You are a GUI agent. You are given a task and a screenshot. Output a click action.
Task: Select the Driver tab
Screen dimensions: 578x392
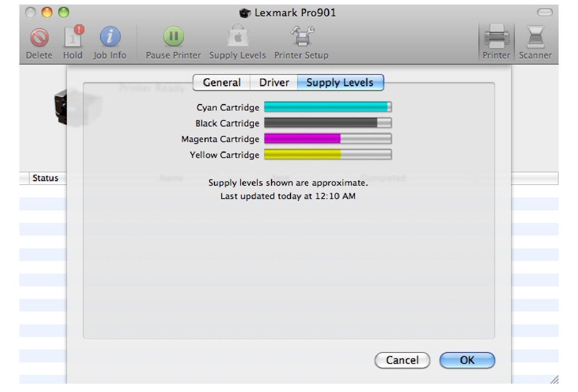point(274,83)
